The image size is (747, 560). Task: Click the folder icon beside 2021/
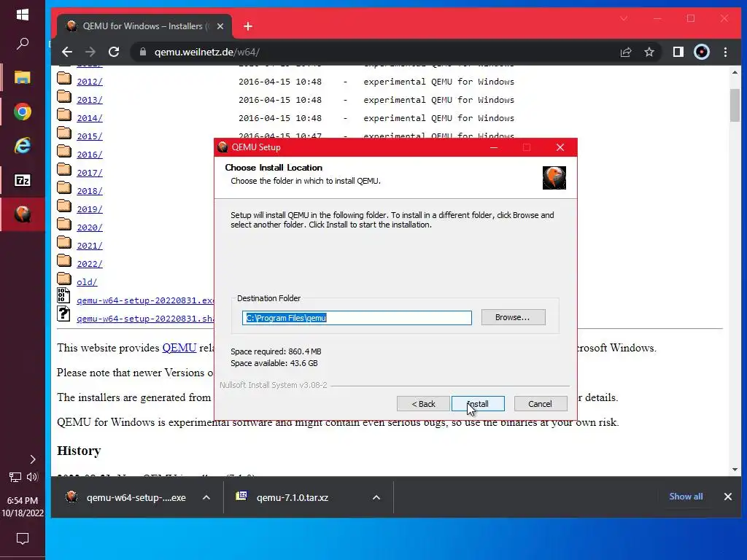pyautogui.click(x=64, y=242)
